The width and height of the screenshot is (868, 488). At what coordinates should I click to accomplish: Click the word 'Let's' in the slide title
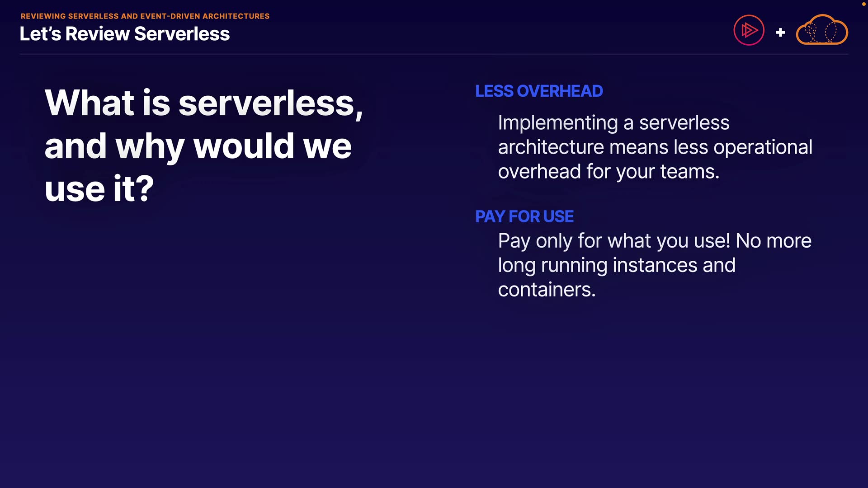point(40,34)
